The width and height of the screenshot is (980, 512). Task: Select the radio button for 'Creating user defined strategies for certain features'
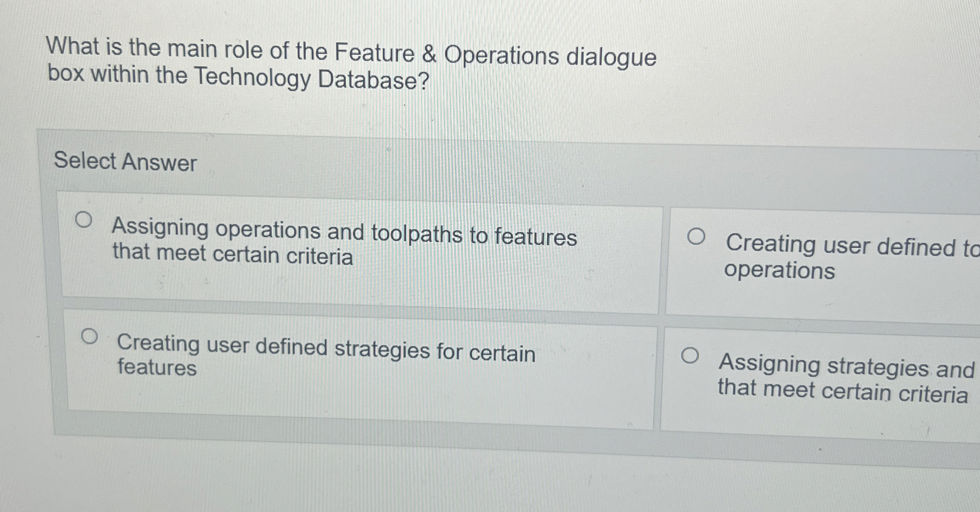[x=89, y=337]
